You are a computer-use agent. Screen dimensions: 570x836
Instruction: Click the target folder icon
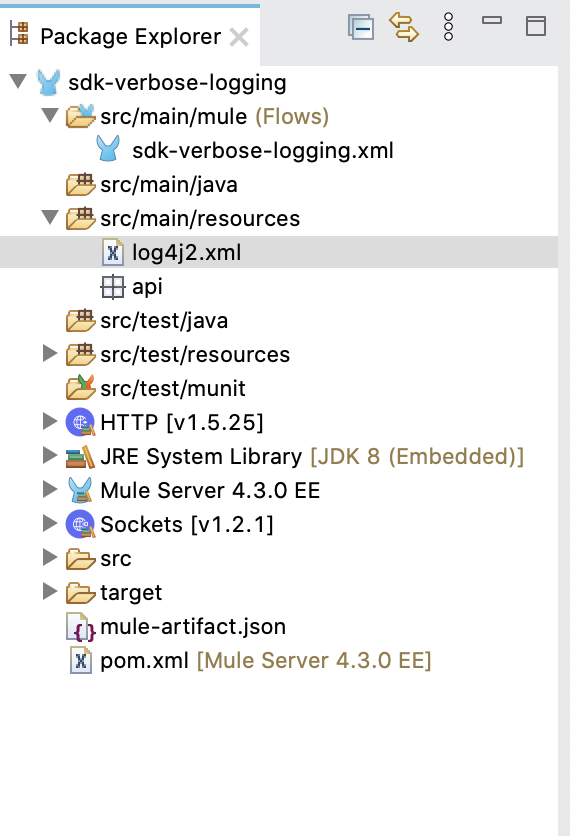click(81, 593)
